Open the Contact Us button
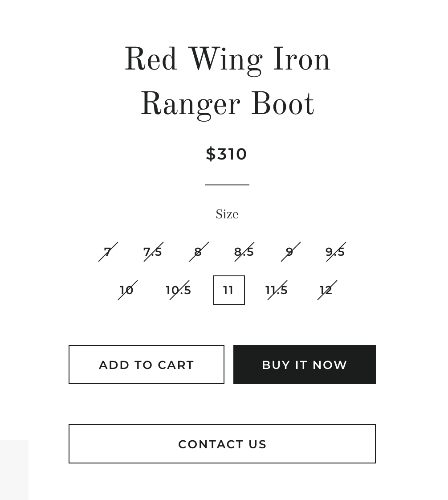448x500 pixels. point(222,444)
